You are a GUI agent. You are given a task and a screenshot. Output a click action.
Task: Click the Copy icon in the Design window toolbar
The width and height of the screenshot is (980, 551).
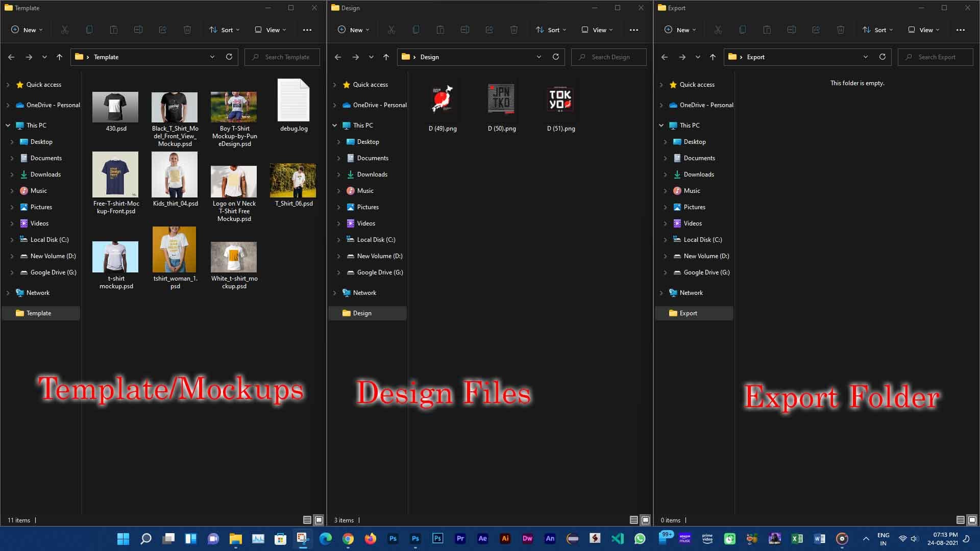[x=416, y=30]
